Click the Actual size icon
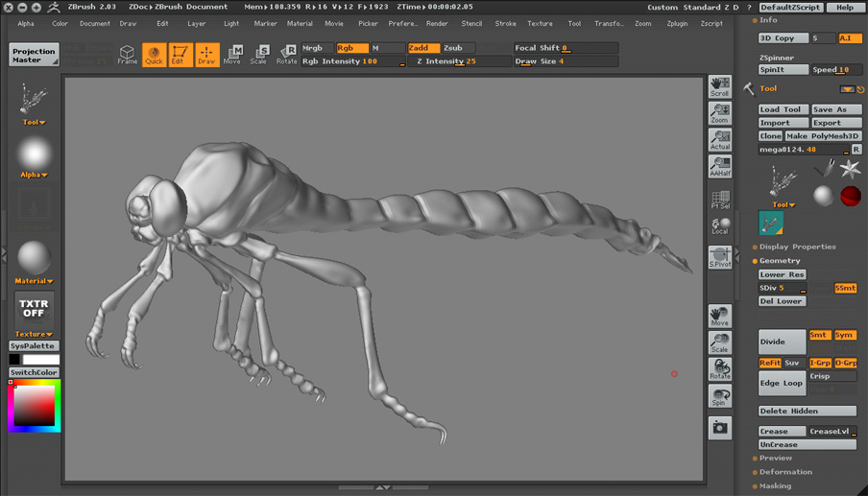 coord(719,140)
